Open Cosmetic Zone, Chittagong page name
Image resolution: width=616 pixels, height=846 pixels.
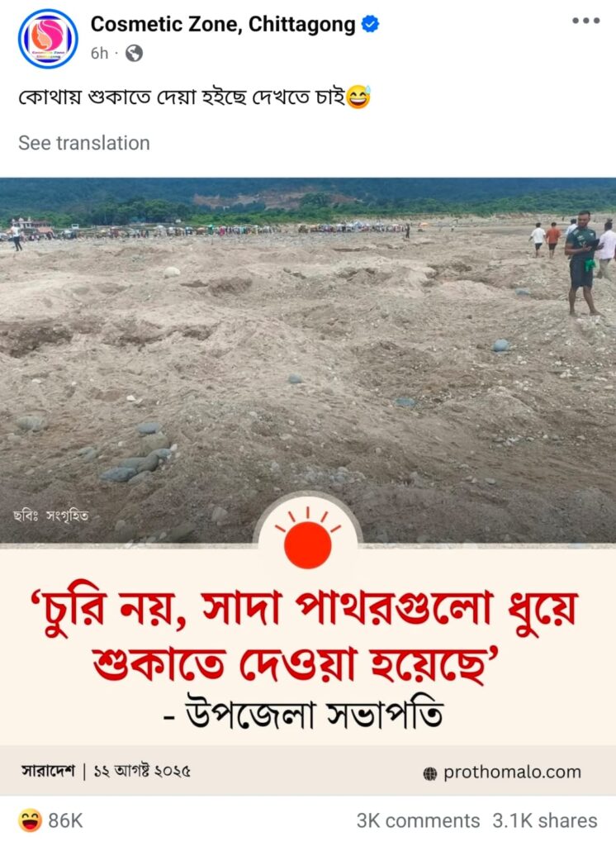click(x=223, y=24)
